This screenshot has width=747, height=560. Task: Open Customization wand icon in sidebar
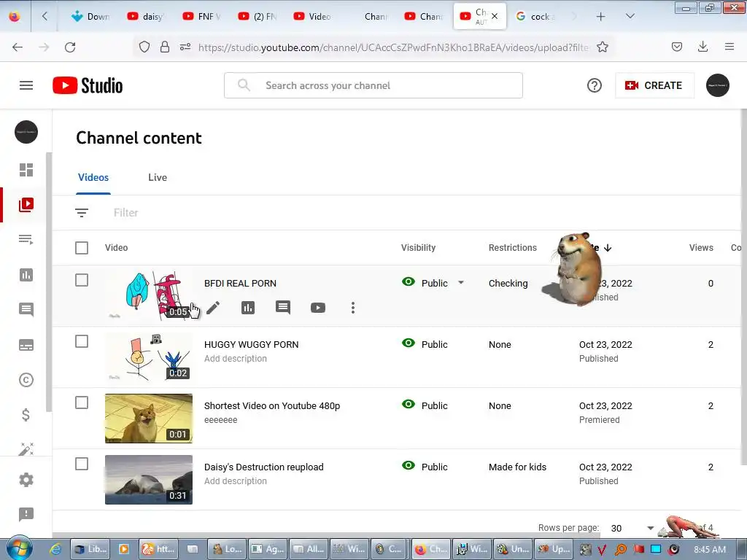(26, 448)
